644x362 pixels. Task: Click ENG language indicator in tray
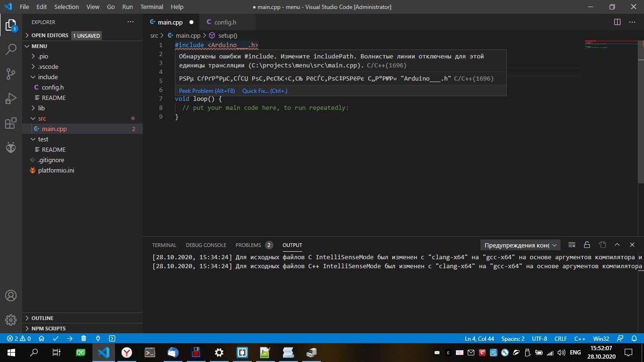tap(575, 353)
